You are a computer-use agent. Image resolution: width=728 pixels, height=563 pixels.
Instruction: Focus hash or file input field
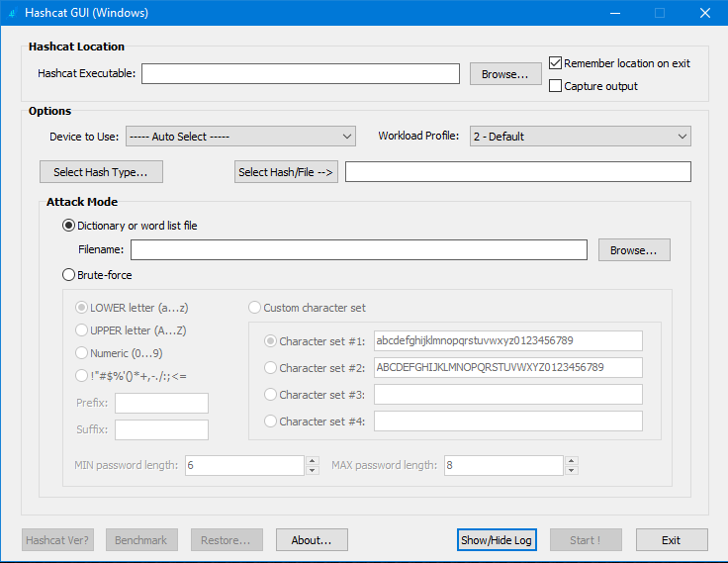pos(517,172)
